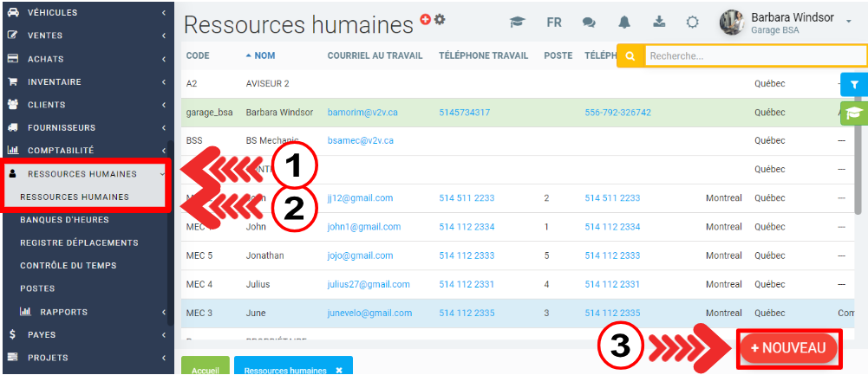This screenshot has height=375, width=868.
Task: Click the blue filter funnel button
Action: [854, 84]
